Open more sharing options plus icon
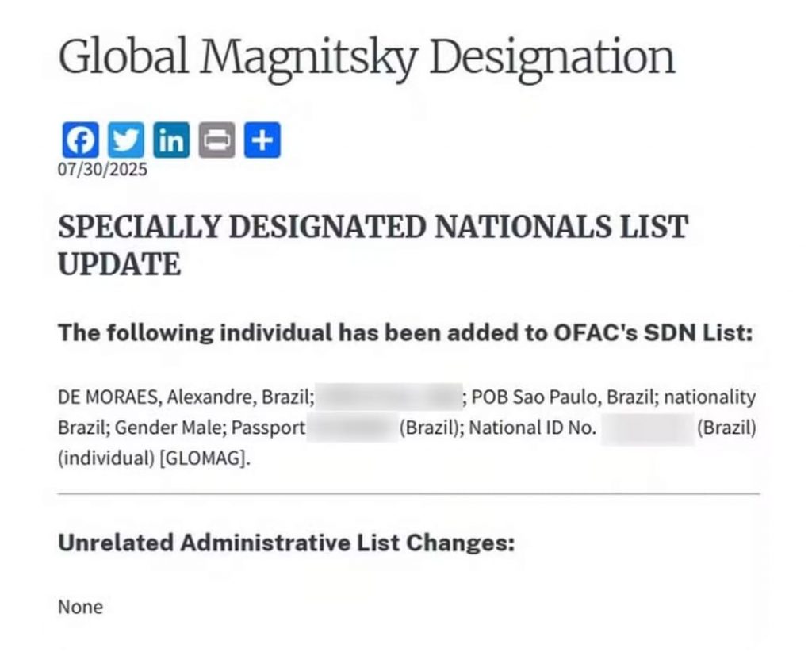The width and height of the screenshot is (812, 652). pos(262,140)
